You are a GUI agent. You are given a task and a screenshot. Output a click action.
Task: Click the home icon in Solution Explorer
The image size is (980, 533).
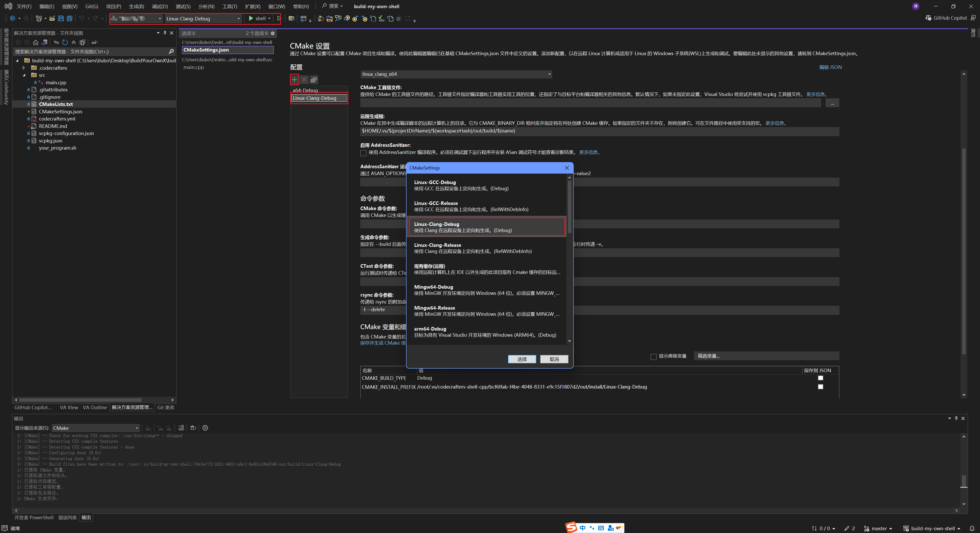coord(35,42)
